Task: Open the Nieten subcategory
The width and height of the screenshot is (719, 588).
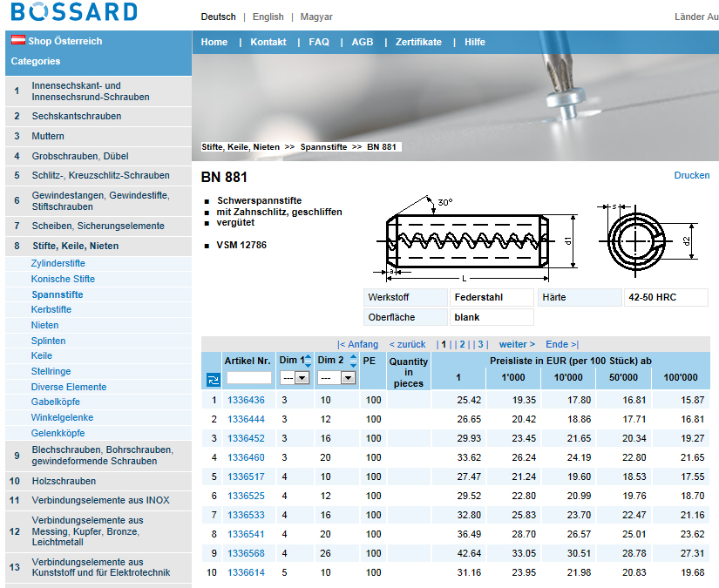Action: pos(45,326)
